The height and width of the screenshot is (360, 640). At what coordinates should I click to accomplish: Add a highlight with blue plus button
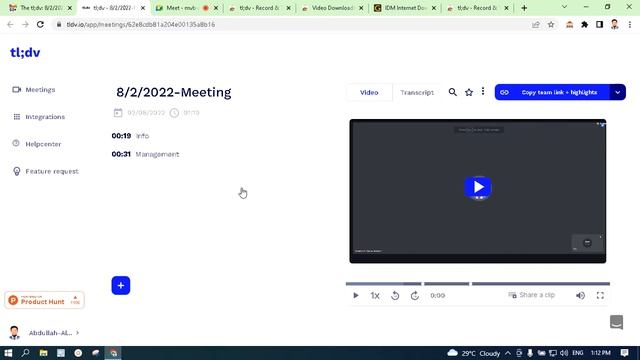tap(121, 285)
